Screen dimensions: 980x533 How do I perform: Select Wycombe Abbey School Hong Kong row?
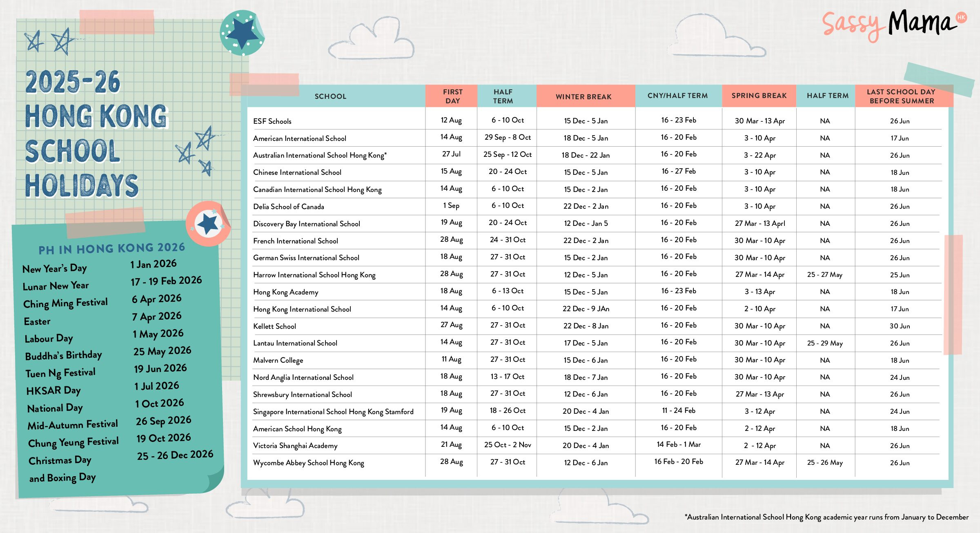tap(309, 463)
